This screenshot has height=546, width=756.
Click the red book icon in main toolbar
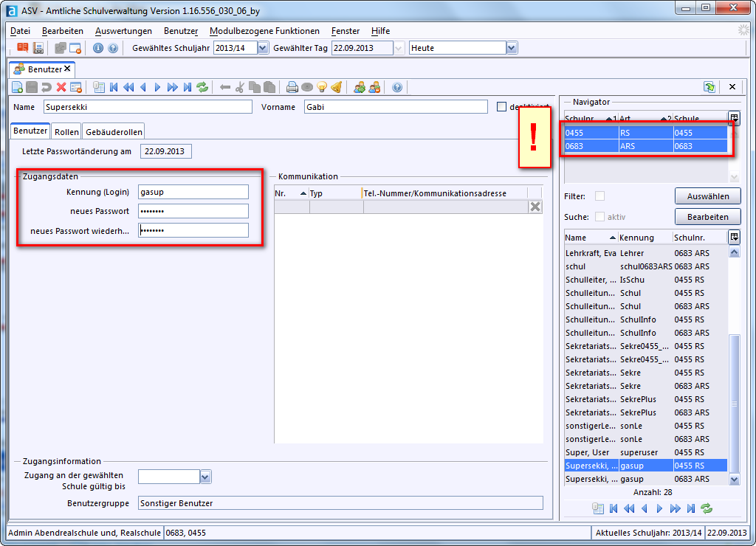tap(22, 48)
